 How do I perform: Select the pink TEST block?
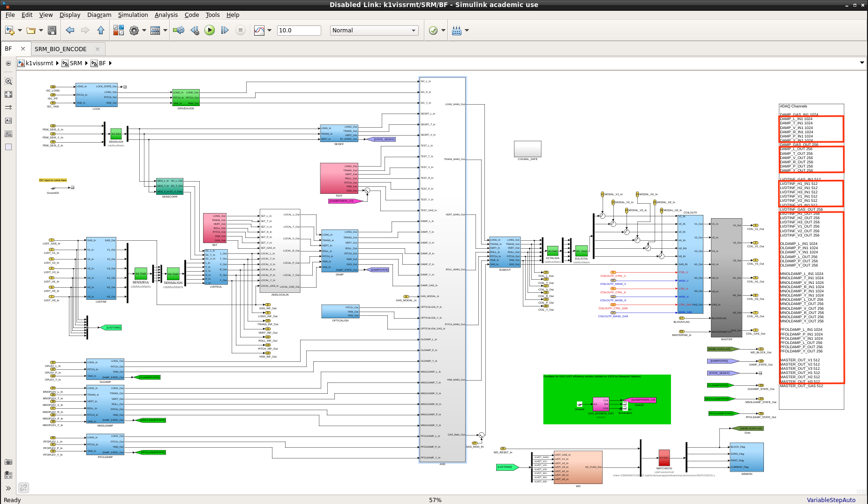(x=339, y=178)
